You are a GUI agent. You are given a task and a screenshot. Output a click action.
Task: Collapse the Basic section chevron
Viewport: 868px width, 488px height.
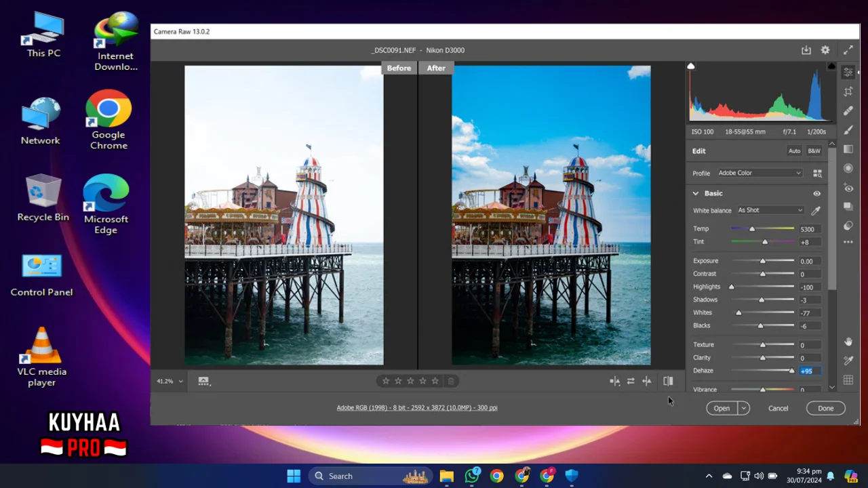[x=695, y=194]
